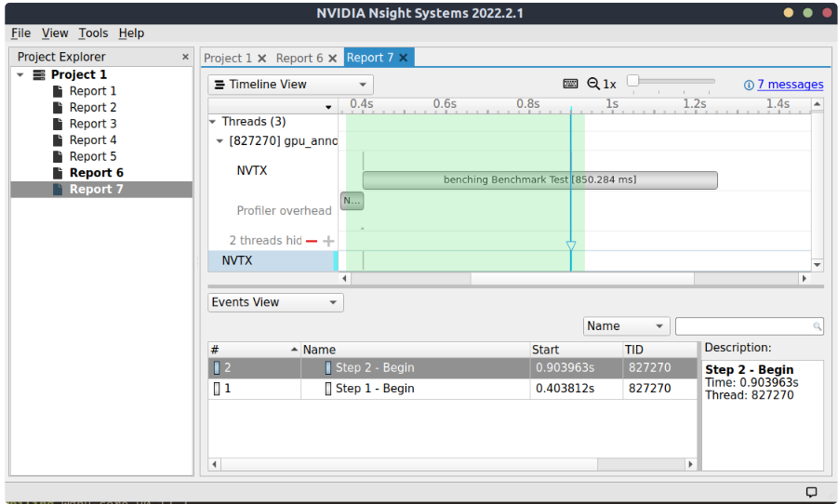
Task: Open the File menu
Action: (20, 33)
